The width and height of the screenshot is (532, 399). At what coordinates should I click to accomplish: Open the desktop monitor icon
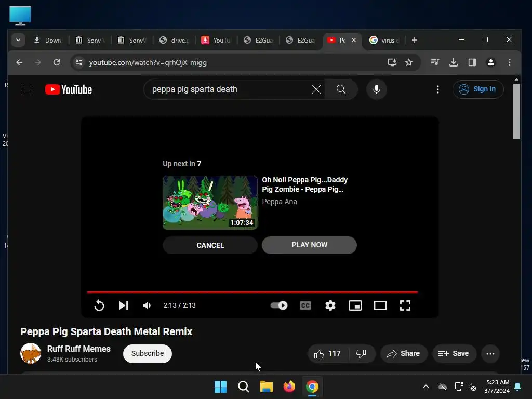(20, 16)
